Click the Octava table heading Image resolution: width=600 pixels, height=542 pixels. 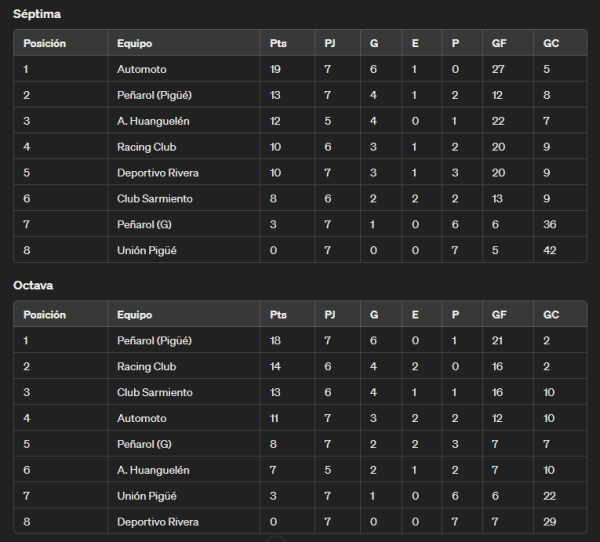click(x=33, y=286)
